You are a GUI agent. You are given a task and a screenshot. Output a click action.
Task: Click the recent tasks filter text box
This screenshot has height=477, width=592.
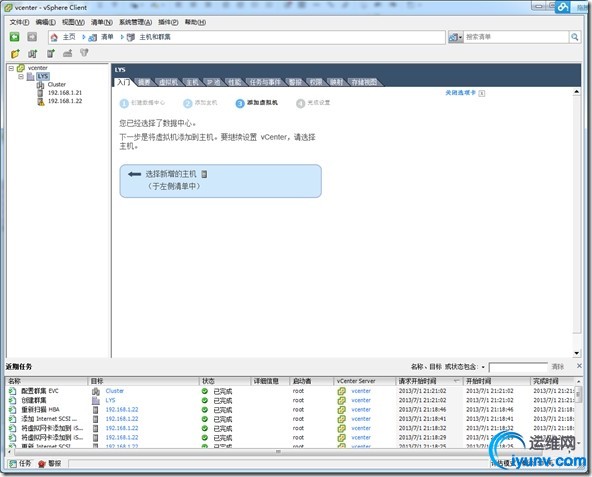[x=518, y=367]
